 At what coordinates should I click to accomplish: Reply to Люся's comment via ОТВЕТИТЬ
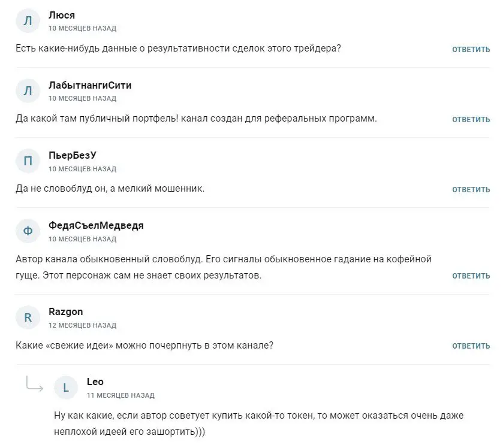pos(471,49)
